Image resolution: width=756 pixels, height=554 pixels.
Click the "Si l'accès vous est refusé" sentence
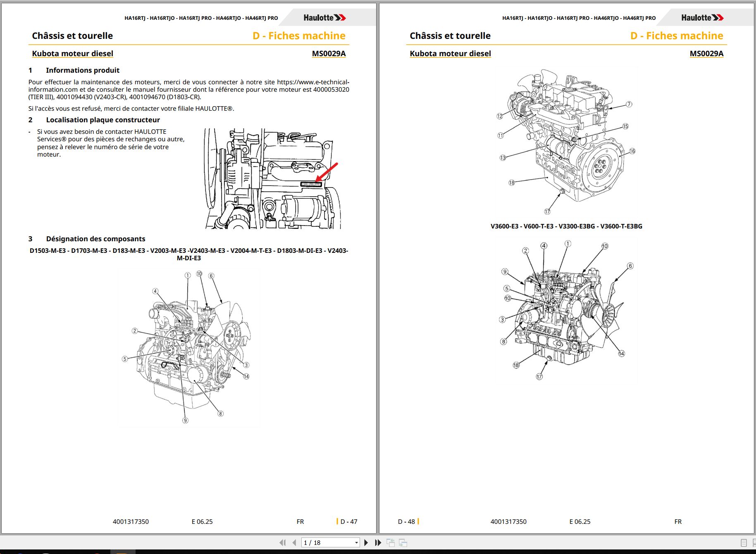coord(131,108)
